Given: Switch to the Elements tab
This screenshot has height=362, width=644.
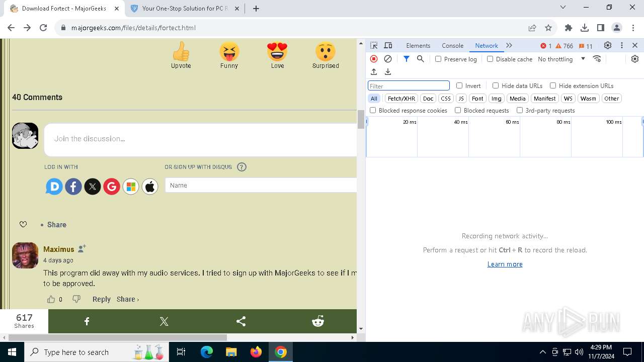Looking at the screenshot, I should [418, 45].
